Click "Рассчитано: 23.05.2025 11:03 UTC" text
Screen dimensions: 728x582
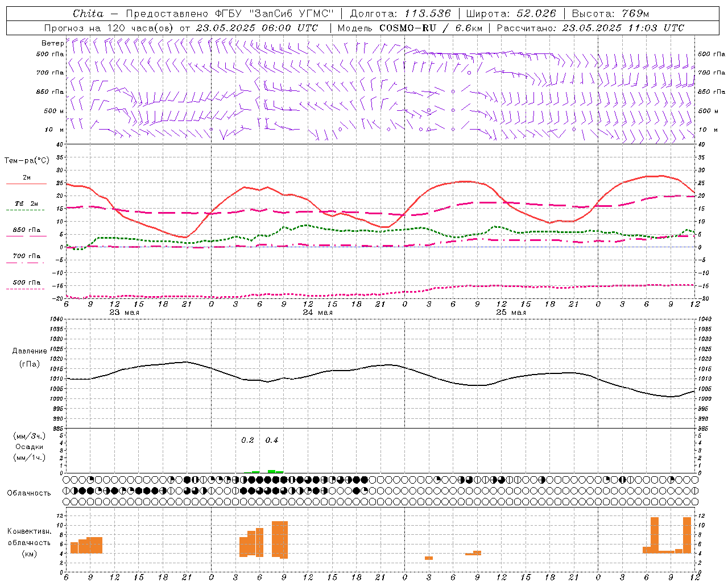(590, 28)
